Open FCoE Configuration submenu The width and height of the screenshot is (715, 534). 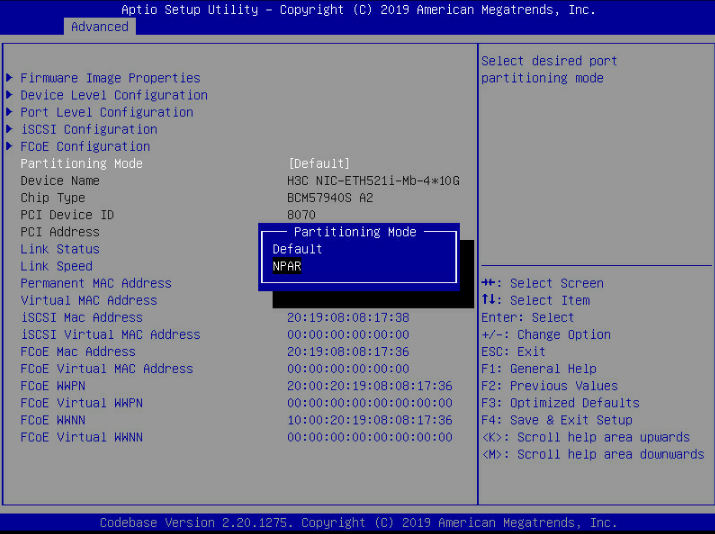pyautogui.click(x=85, y=146)
